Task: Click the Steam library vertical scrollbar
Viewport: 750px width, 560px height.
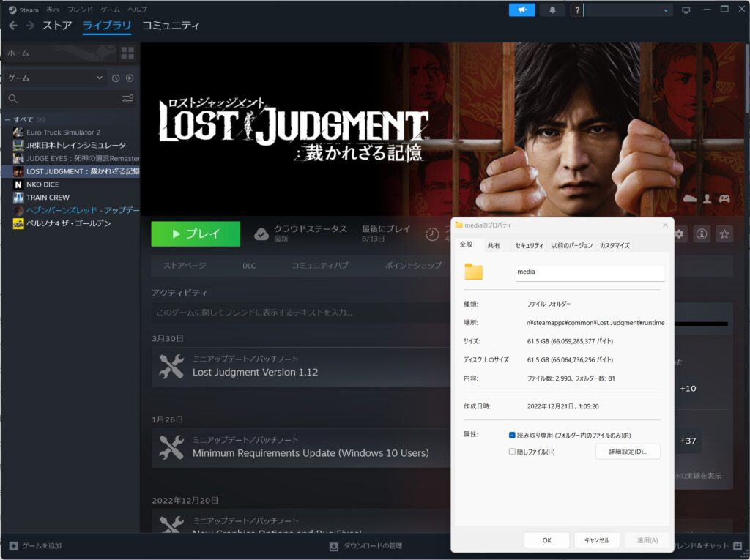Action: 746,79
